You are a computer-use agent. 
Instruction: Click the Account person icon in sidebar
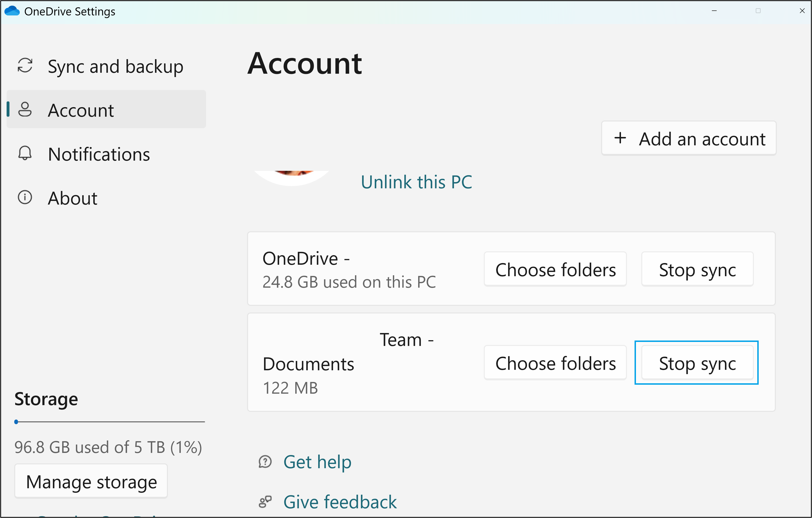(x=25, y=109)
